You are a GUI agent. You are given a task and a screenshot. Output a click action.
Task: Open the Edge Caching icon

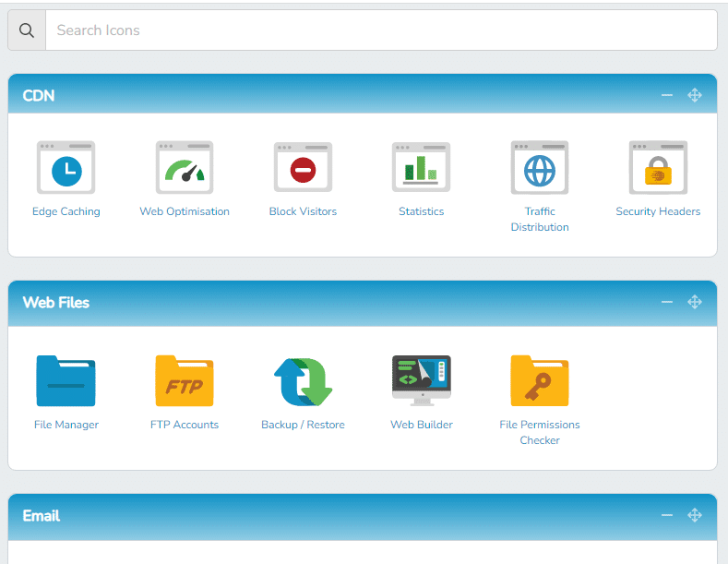point(66,168)
